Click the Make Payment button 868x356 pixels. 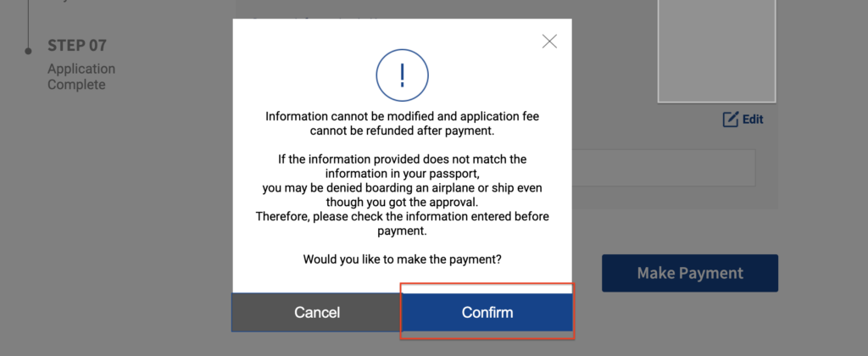[689, 273]
